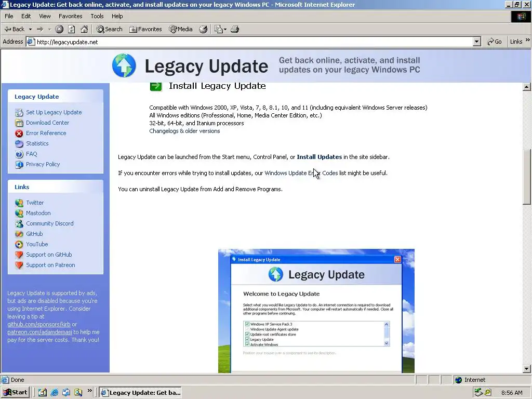Click the Twitter sidebar icon

(x=19, y=203)
